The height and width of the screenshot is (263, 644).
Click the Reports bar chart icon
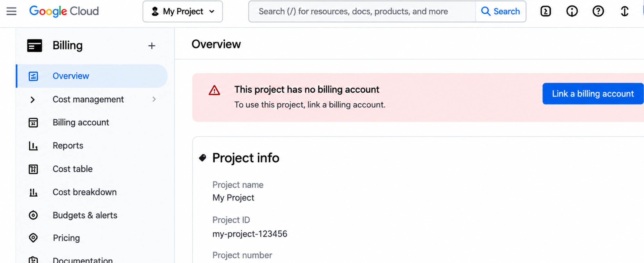(33, 146)
